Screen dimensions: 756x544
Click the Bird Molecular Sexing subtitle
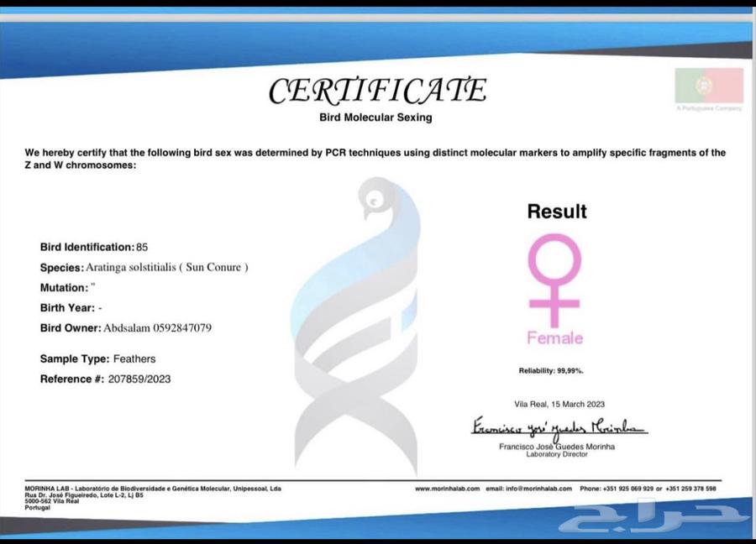(376, 118)
